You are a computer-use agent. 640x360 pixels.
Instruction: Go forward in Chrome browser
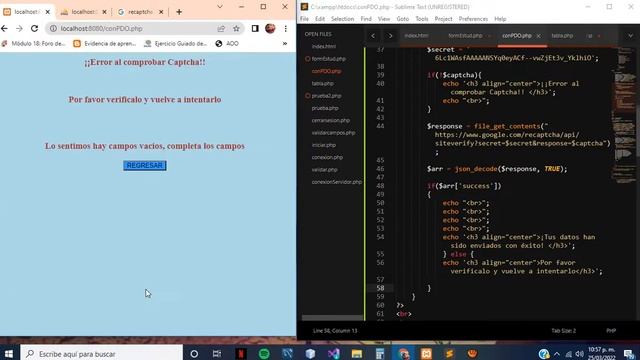point(19,29)
